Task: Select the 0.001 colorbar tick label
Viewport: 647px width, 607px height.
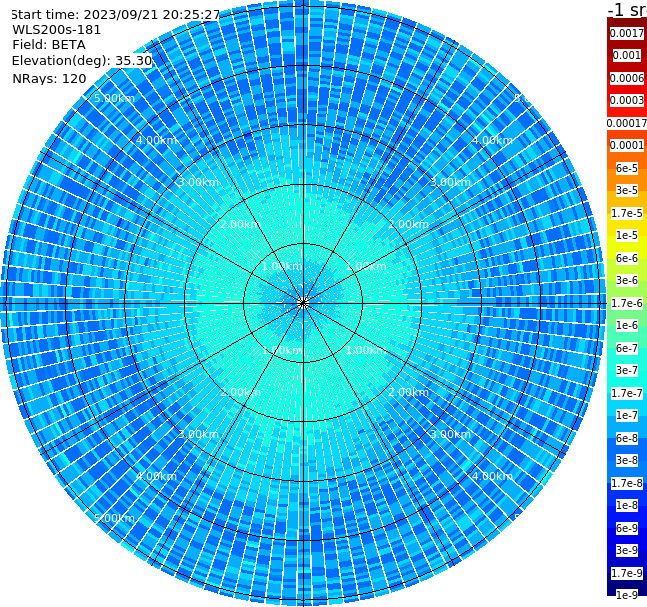Action: [627, 55]
